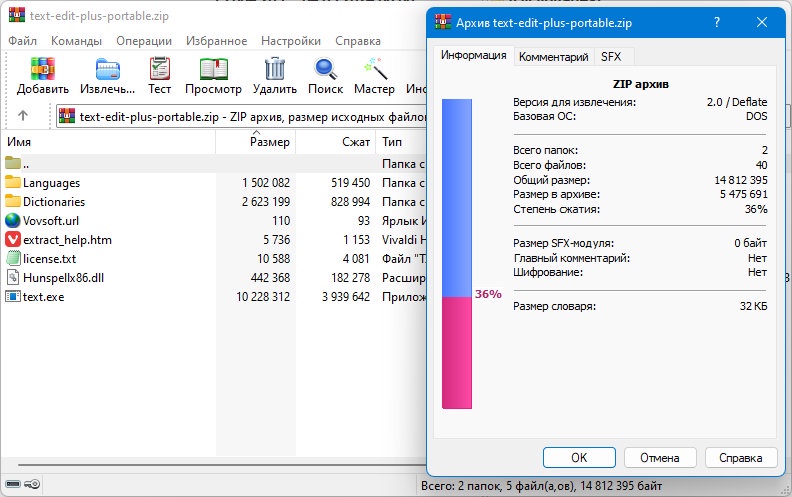The image size is (792, 497).
Task: Click size value 1 502 082
Action: tap(266, 182)
